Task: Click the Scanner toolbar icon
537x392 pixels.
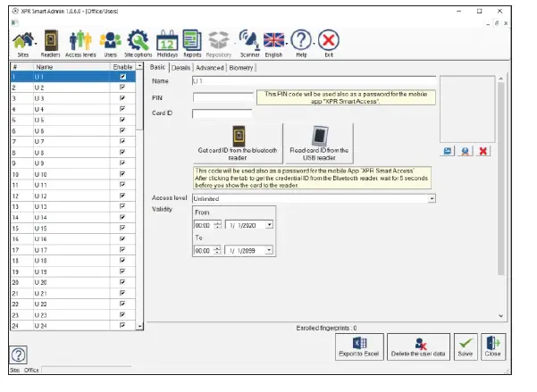Action: pos(249,42)
